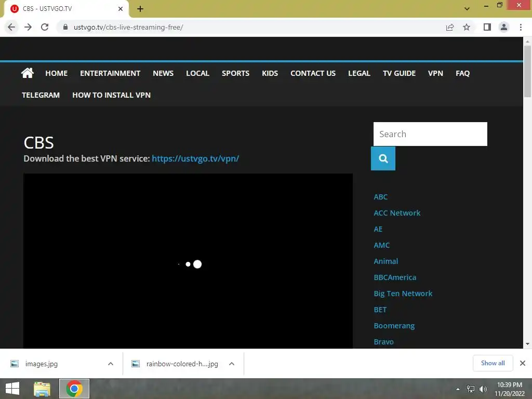The height and width of the screenshot is (399, 532).
Task: Bookmark this page with star icon
Action: (x=467, y=27)
